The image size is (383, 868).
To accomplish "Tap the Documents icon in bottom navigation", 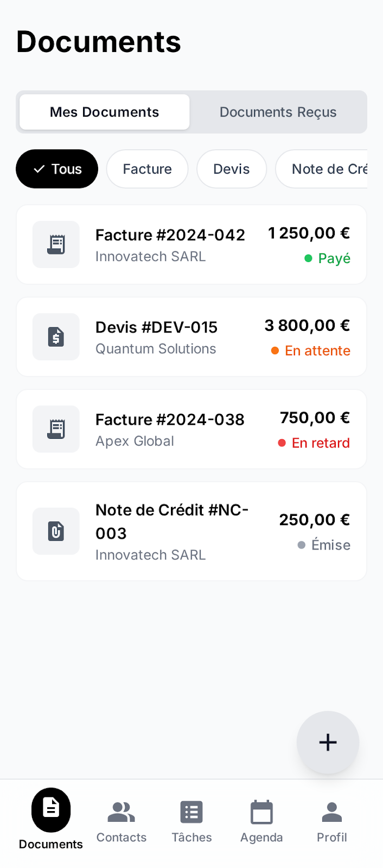I will pyautogui.click(x=50, y=810).
